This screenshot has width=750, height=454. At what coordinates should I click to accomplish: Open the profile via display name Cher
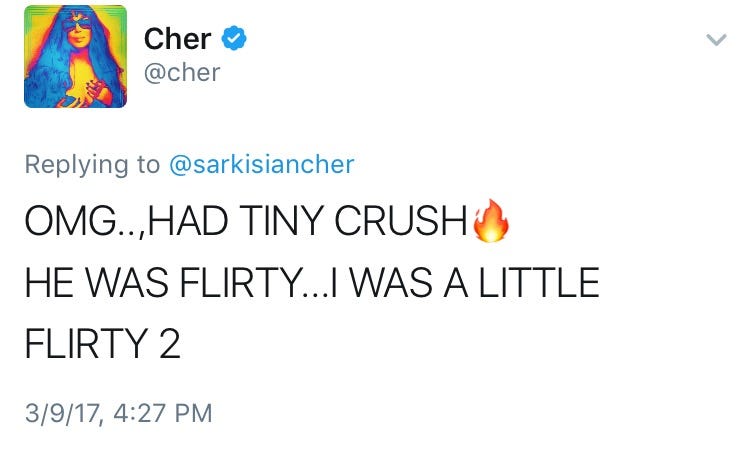click(177, 38)
